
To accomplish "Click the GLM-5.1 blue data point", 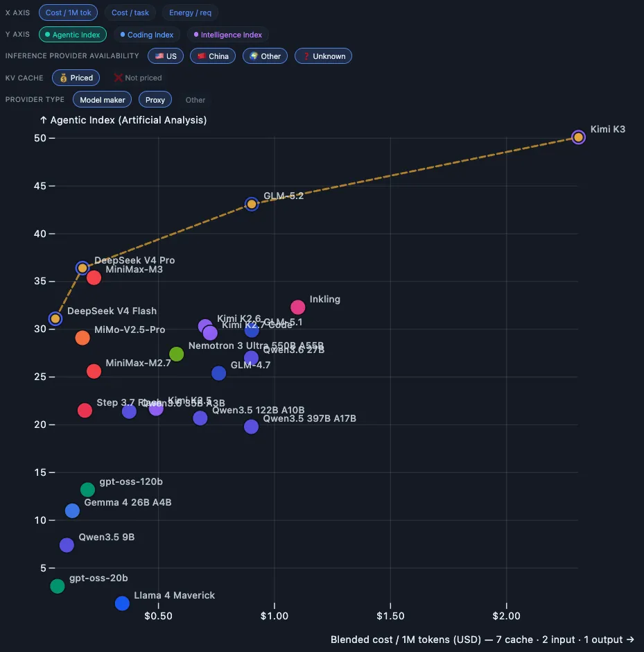I will (x=252, y=330).
